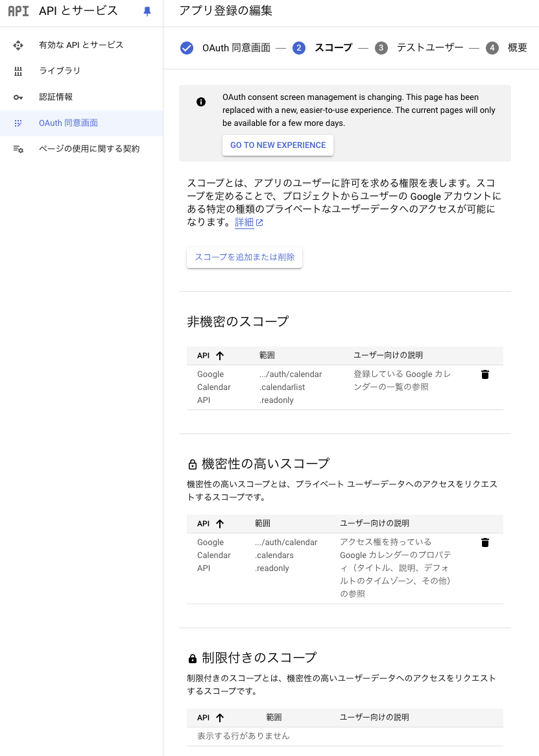Click the ライブラリ grid icon
The width and height of the screenshot is (539, 756).
pyautogui.click(x=18, y=71)
